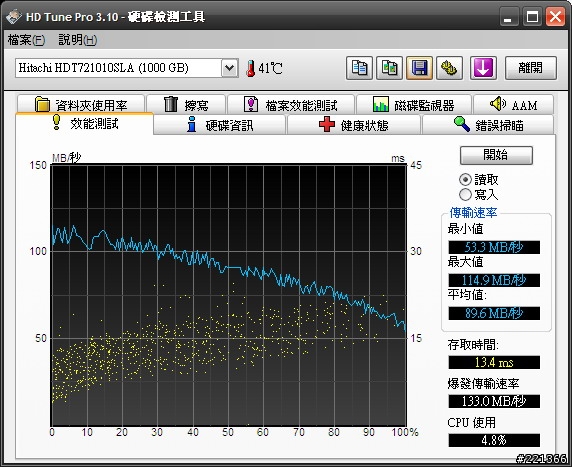This screenshot has width=572, height=467.
Task: Click the save screenshot floppy disk icon
Action: click(420, 68)
